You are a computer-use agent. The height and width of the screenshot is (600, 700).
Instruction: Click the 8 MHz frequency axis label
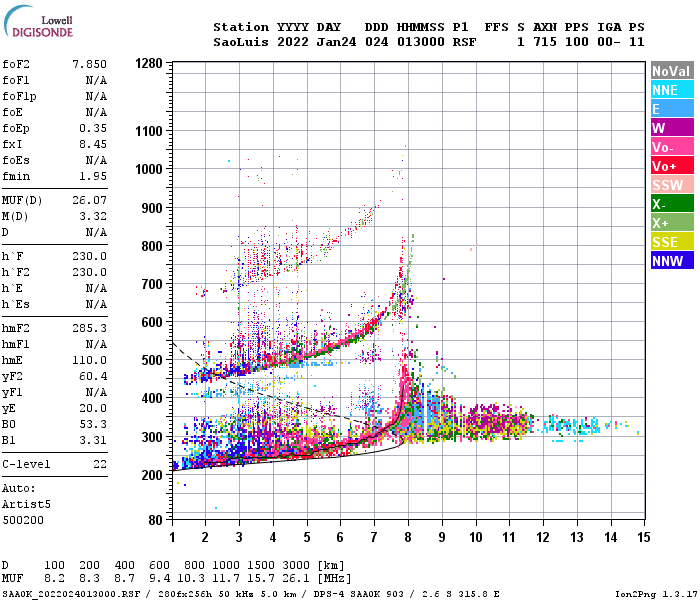pos(408,537)
